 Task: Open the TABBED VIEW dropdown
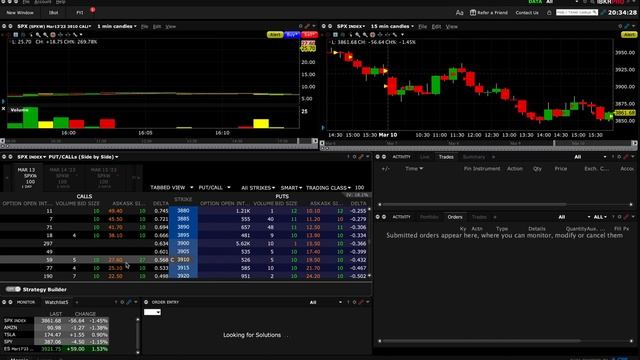tap(171, 188)
